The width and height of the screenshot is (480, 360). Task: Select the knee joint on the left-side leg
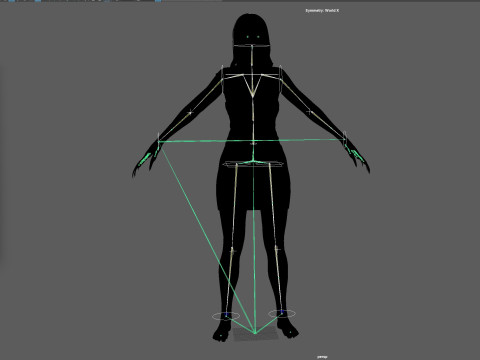coord(232,250)
